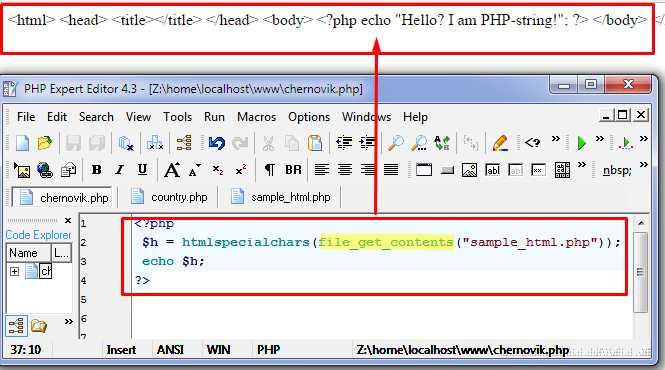Decrease font size with small A icon
The width and height of the screenshot is (665, 370).
[195, 171]
